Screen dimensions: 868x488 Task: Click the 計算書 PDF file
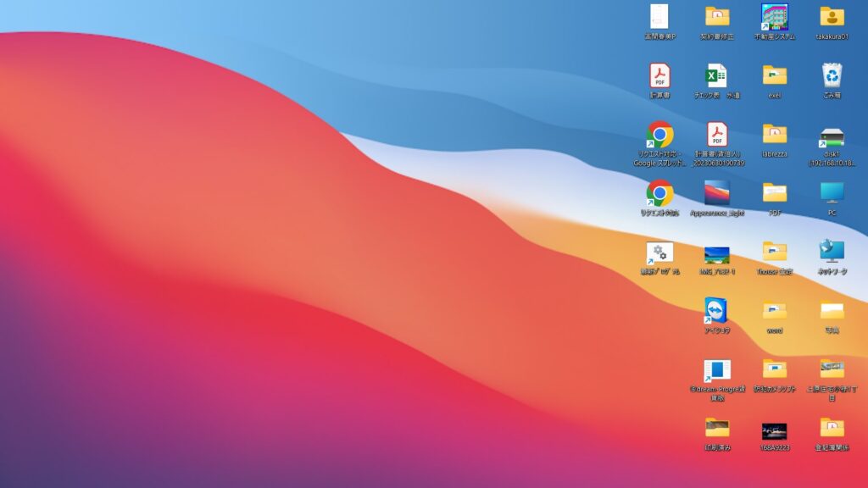pos(659,75)
